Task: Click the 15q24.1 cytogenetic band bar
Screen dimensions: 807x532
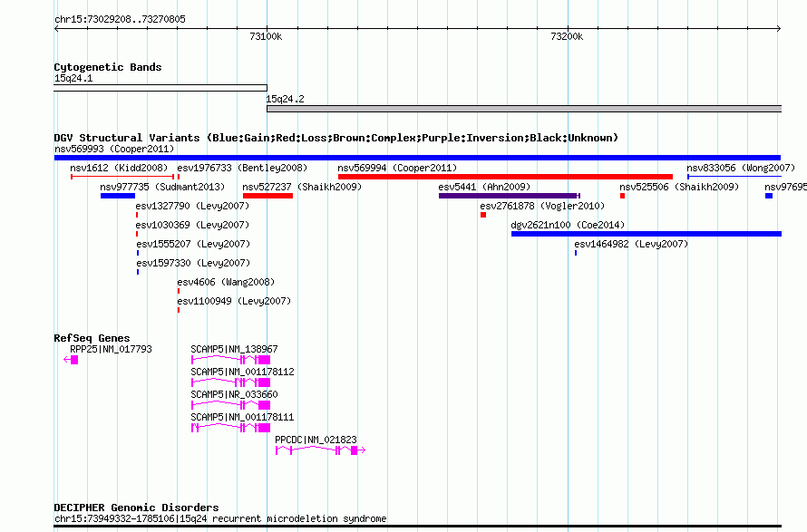Action: [x=160, y=88]
